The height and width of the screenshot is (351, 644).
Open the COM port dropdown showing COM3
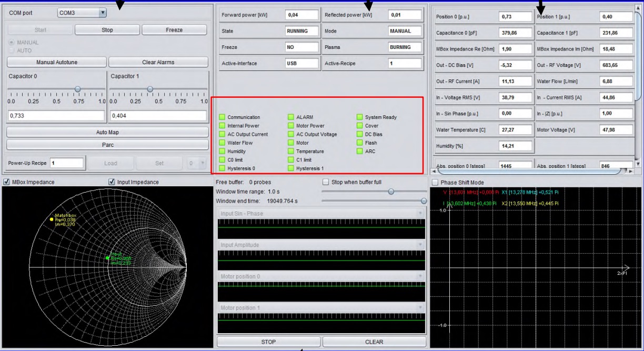(82, 13)
